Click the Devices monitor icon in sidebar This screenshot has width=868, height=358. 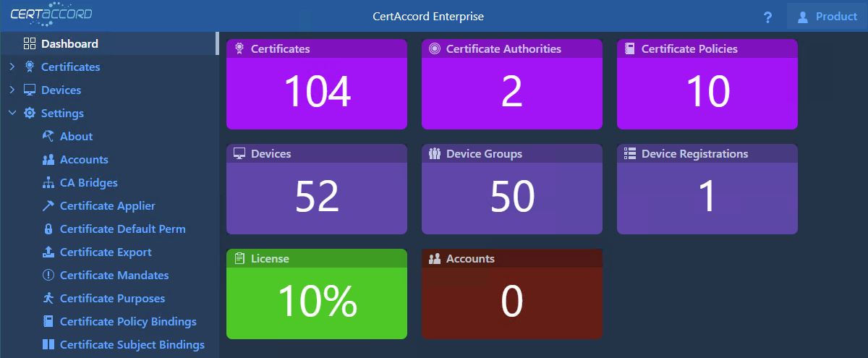[x=30, y=90]
